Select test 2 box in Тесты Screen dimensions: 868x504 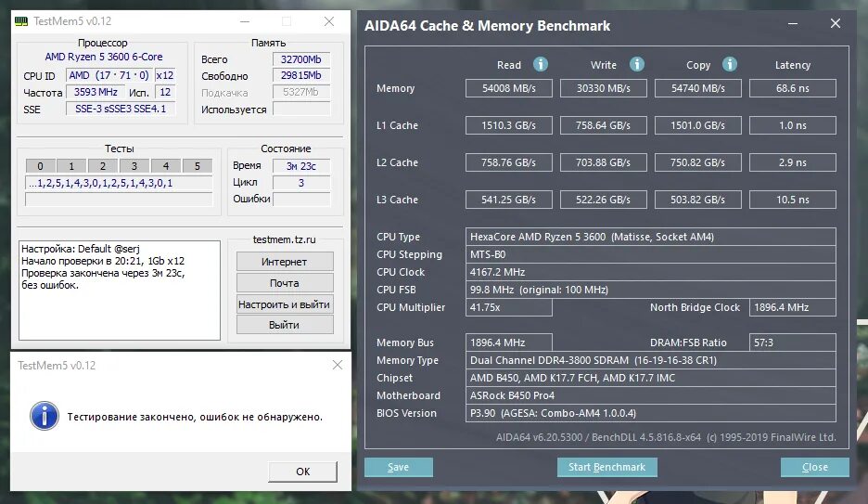[103, 166]
